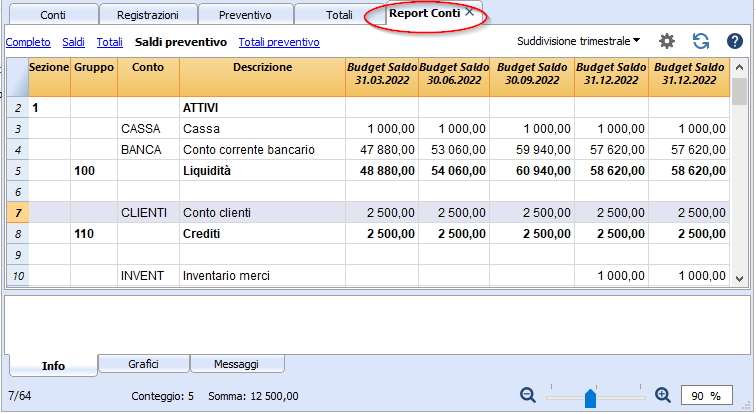The width and height of the screenshot is (756, 414).
Task: Click the zoom percentage field showing 90 %
Action: (706, 396)
